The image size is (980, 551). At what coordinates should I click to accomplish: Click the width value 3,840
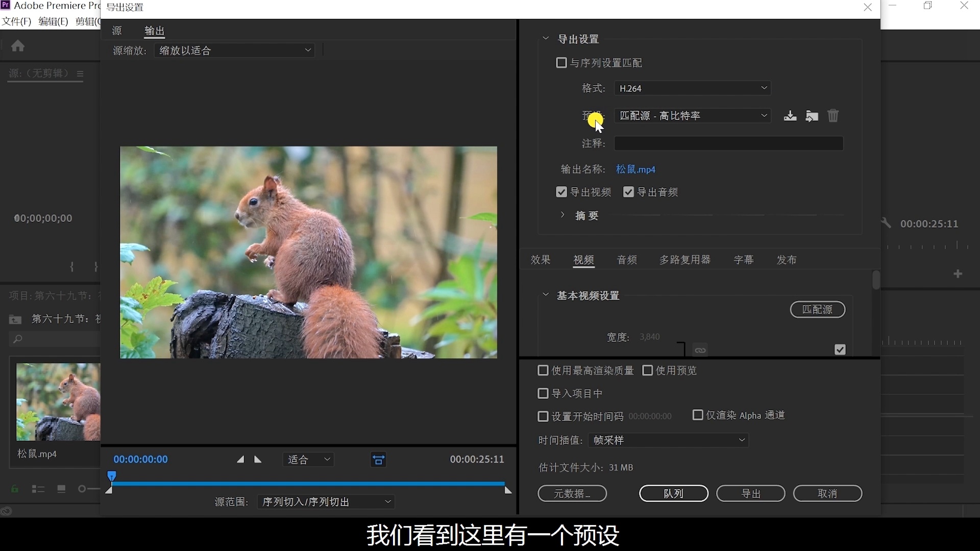[650, 337]
